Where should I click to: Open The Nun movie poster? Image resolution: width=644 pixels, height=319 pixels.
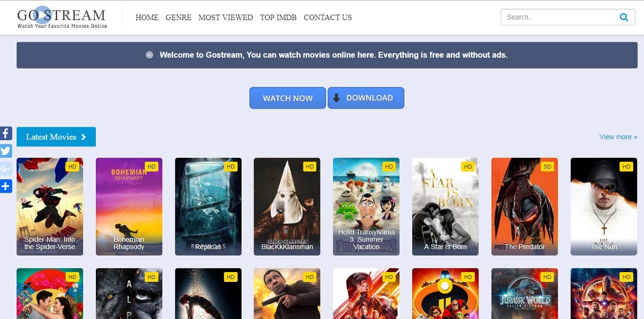click(604, 207)
